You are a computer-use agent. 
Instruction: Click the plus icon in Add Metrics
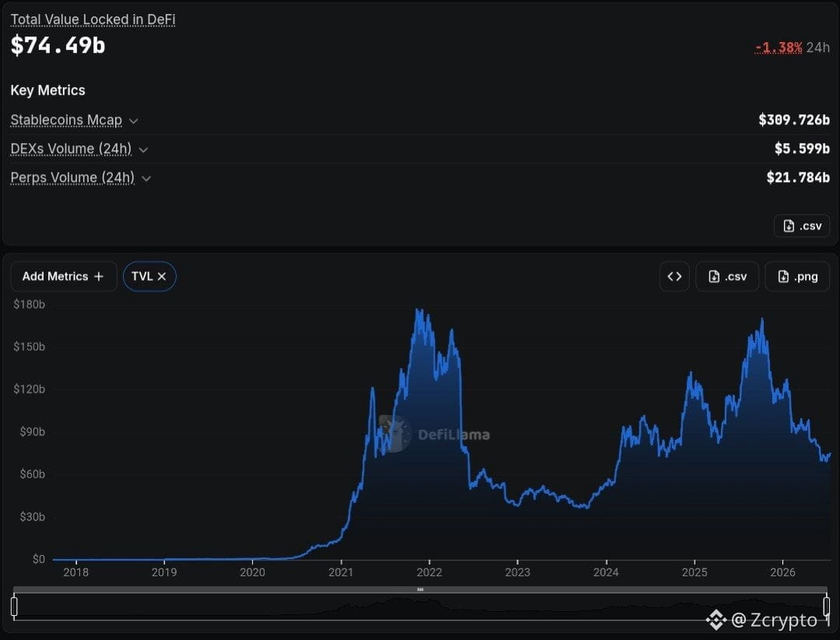point(99,276)
